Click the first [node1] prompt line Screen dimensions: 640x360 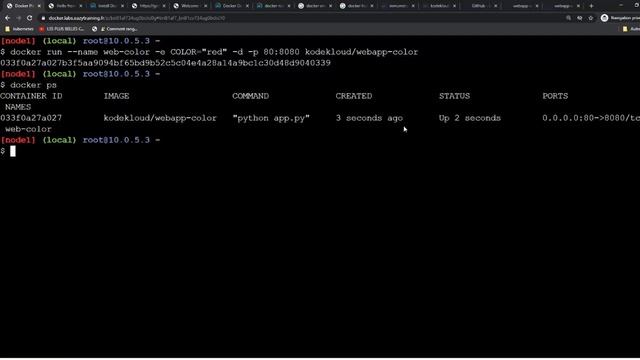pos(80,41)
